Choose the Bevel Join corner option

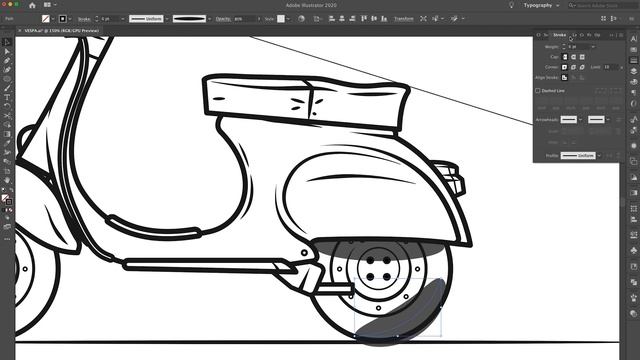pos(582,67)
